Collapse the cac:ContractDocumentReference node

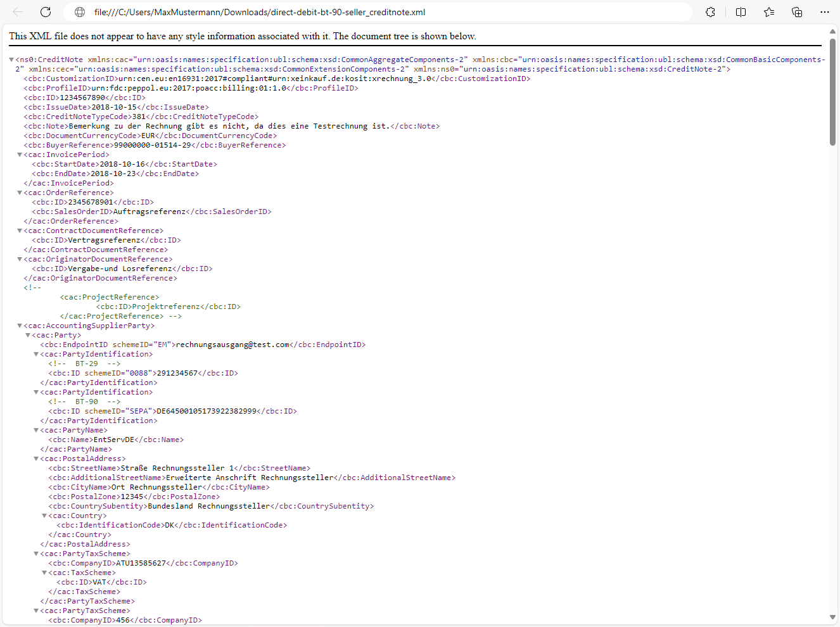pyautogui.click(x=20, y=231)
